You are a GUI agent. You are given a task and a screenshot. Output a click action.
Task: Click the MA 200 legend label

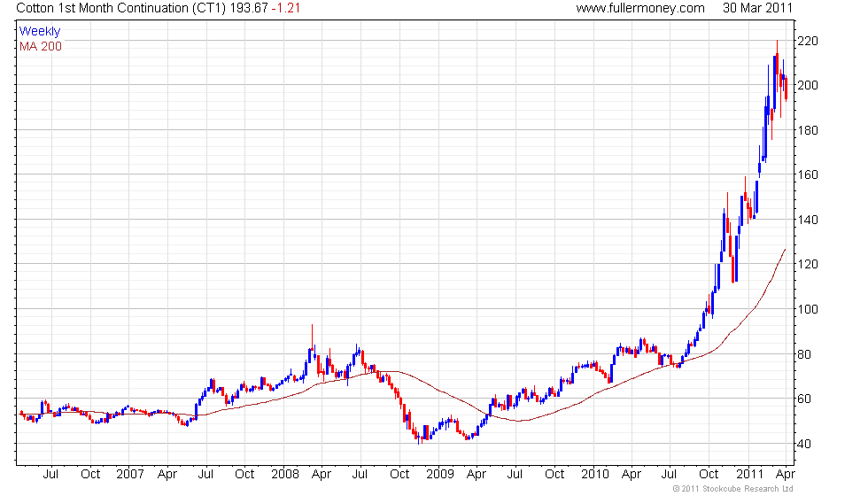pos(41,46)
